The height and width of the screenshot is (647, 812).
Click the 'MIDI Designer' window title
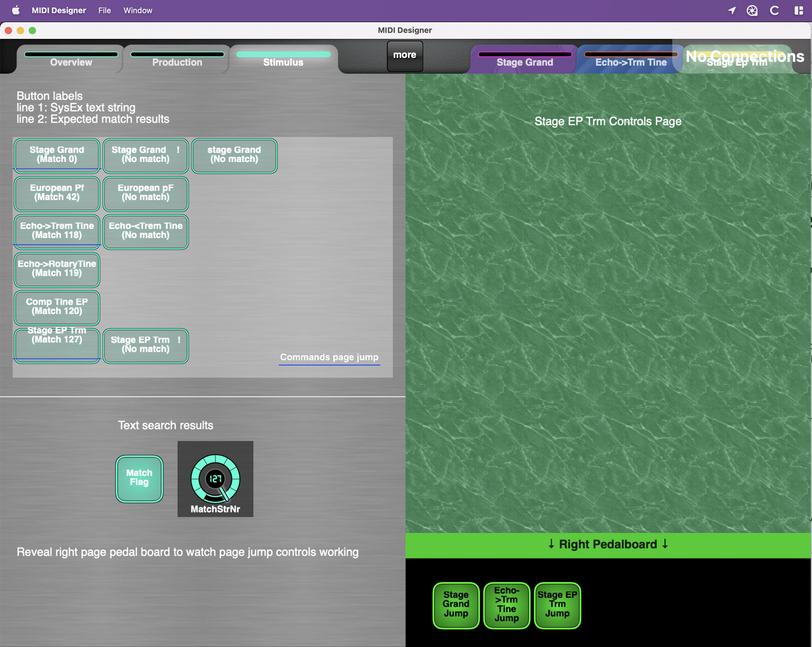click(x=405, y=30)
